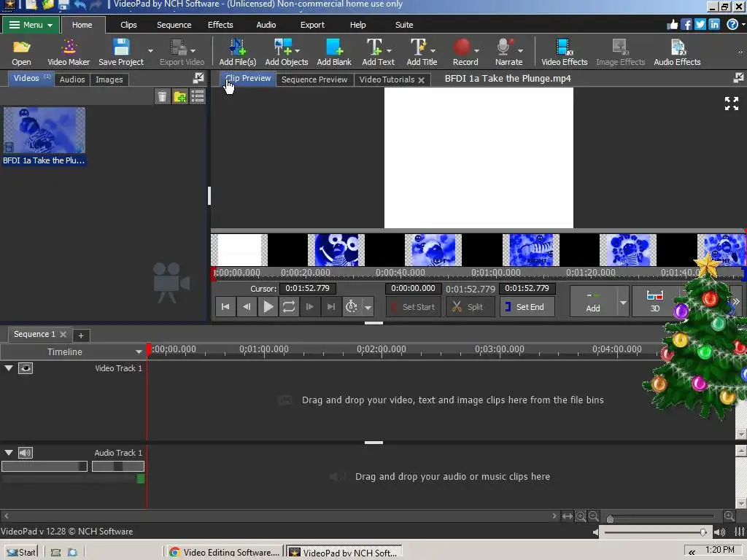Create new folder in the clip bin

pyautogui.click(x=179, y=97)
